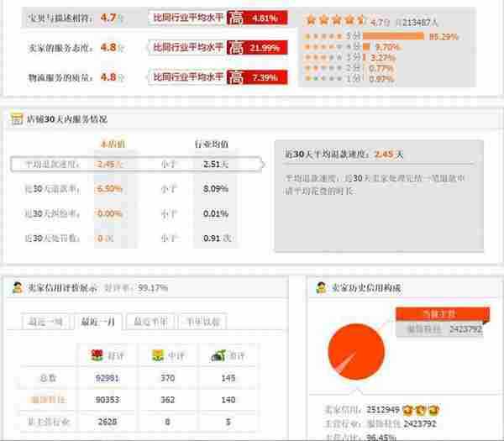The image size is (504, 441).
Task: Select the 近30天退款率 row
Action: (x=47, y=190)
